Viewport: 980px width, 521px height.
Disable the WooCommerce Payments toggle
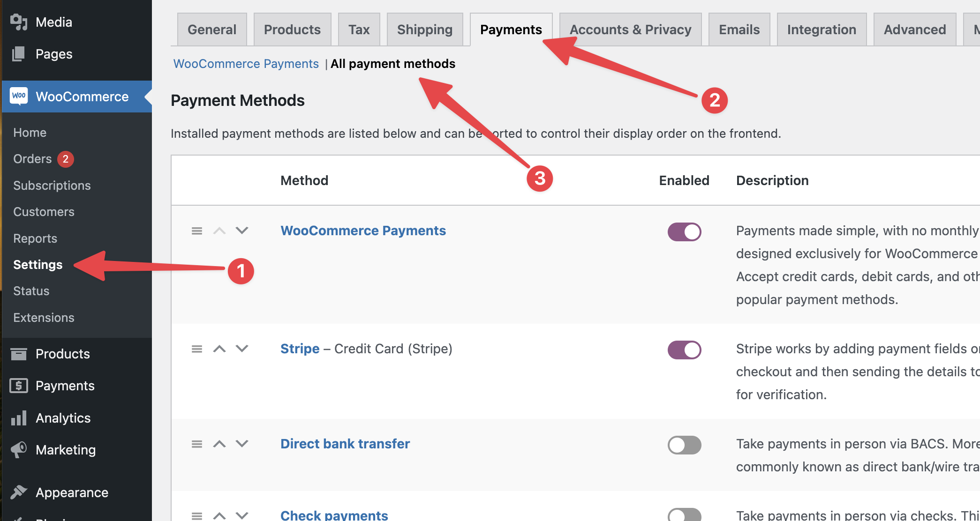[684, 232]
